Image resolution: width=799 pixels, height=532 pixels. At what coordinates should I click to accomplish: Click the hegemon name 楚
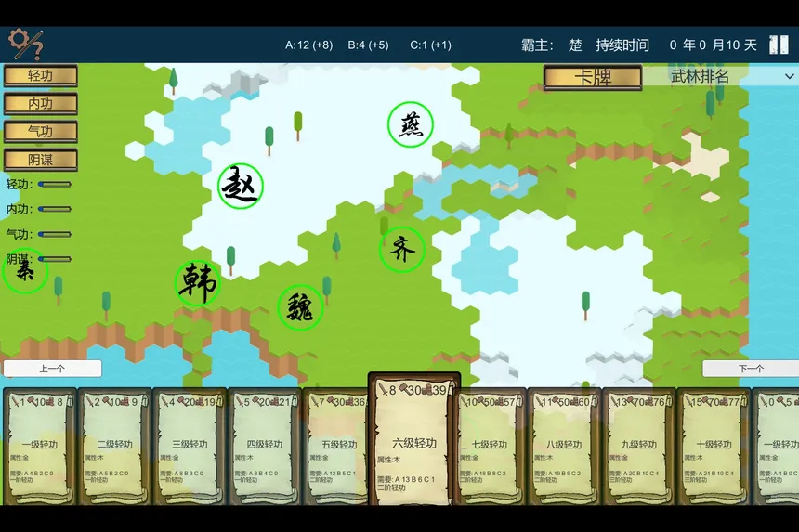coord(575,45)
